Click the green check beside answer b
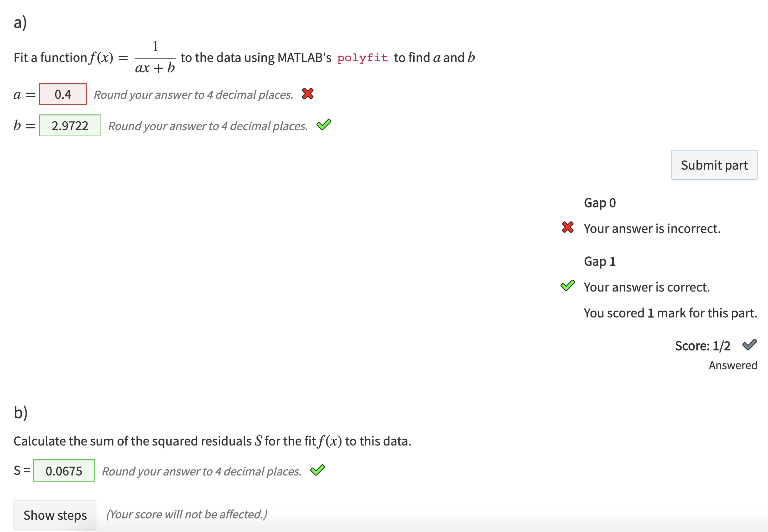768x532 pixels. coord(324,125)
